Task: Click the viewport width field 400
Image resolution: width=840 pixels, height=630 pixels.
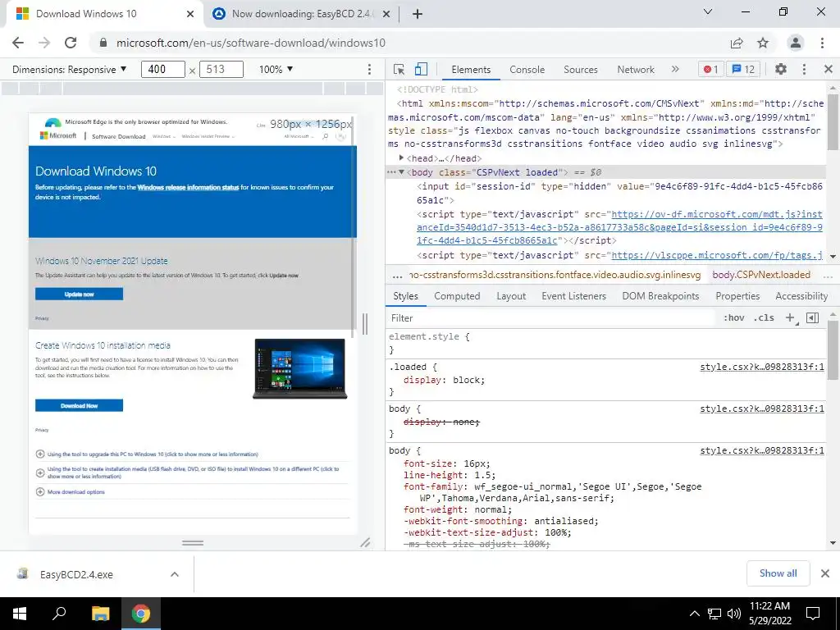Action: point(163,69)
